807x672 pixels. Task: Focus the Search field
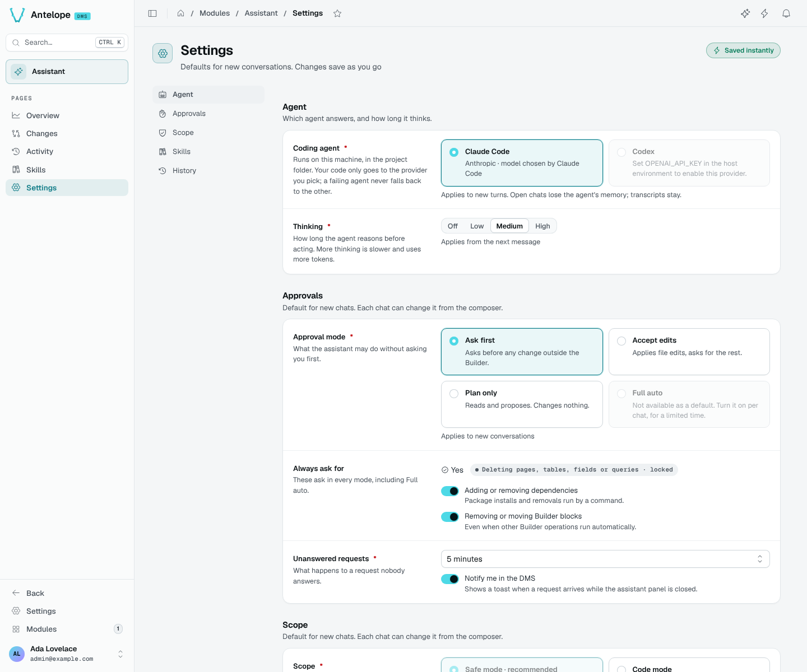click(x=67, y=43)
